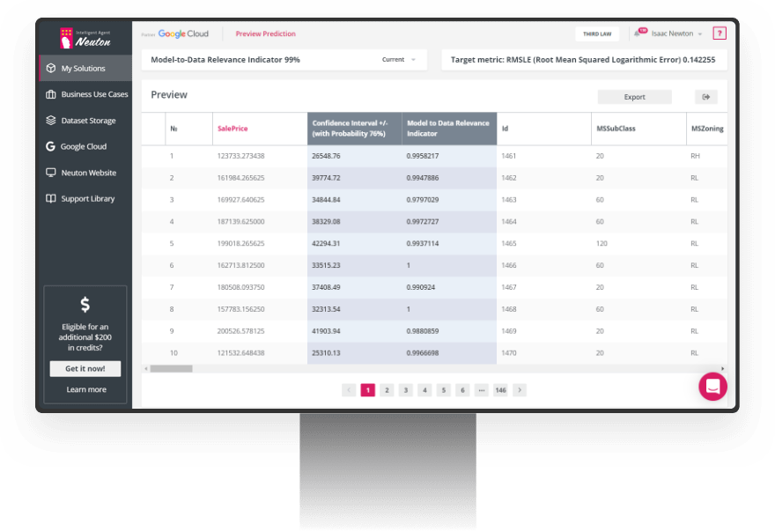Click the MSSubClass cell 120
Viewport: 775px width, 532px height.
[602, 243]
